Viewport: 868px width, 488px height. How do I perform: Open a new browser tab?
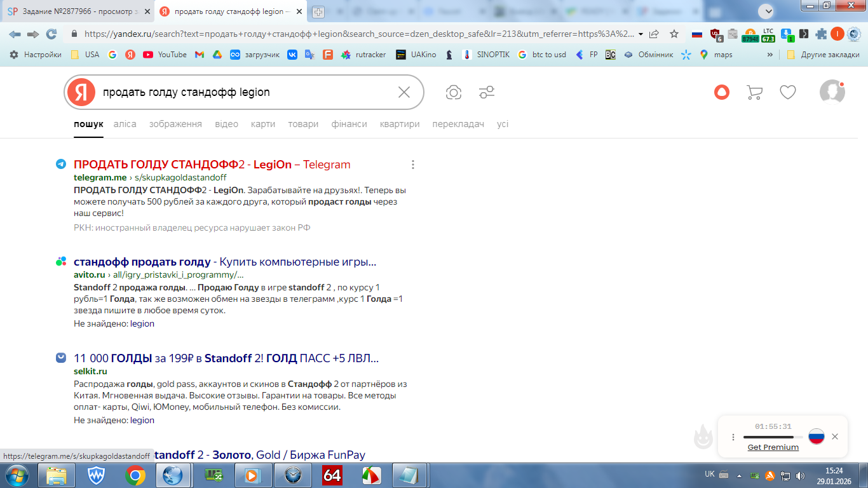318,11
